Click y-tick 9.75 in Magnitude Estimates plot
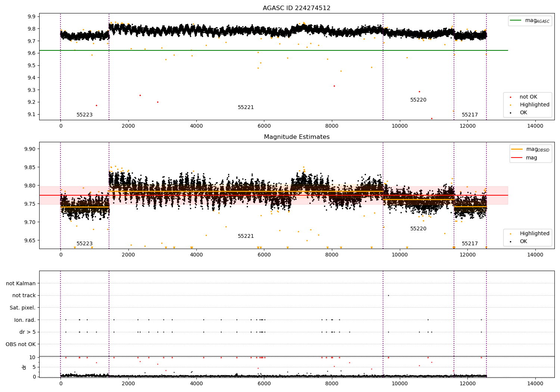The image size is (560, 392). pyautogui.click(x=29, y=204)
